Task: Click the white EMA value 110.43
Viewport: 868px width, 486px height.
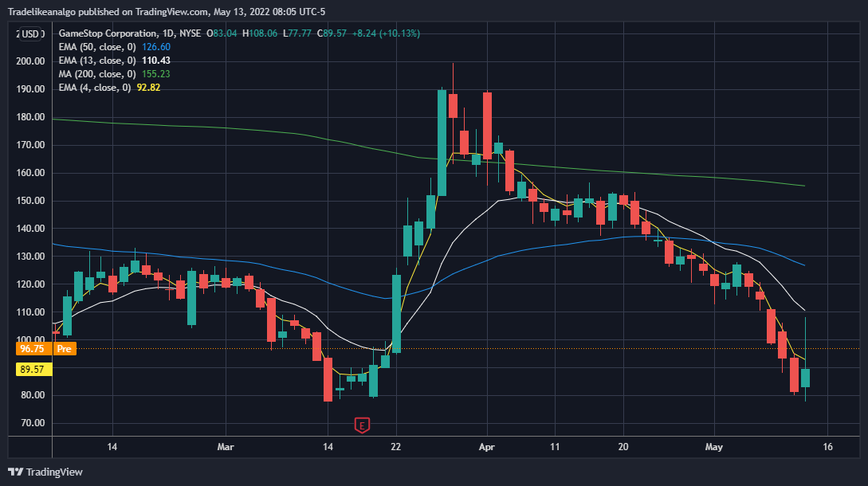Action: tap(156, 61)
